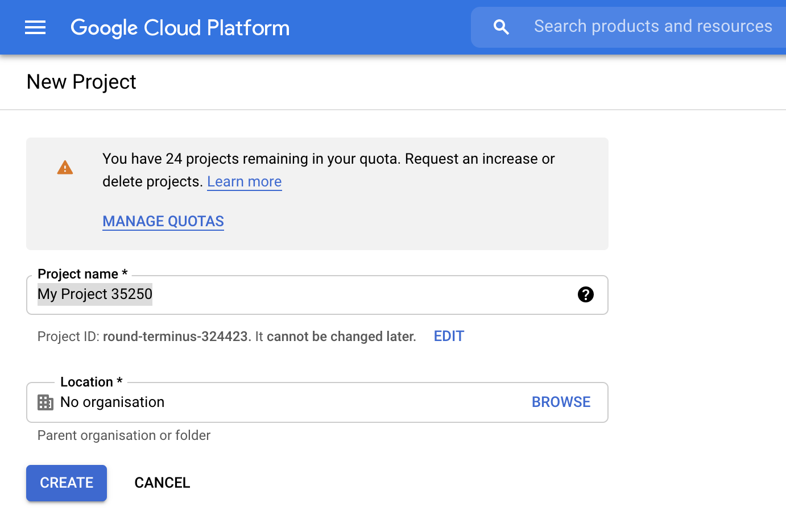Click the Parent organisation or folder helper text
The width and height of the screenshot is (786, 532).
[x=123, y=435]
